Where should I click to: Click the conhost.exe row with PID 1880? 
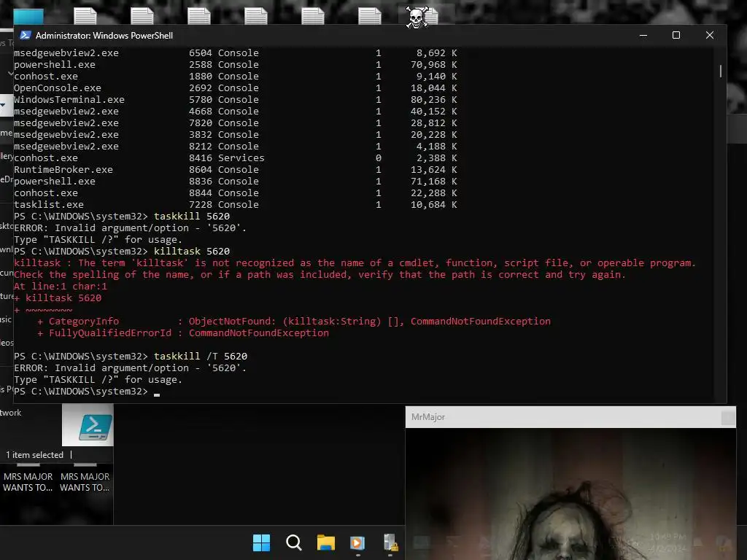coord(236,76)
